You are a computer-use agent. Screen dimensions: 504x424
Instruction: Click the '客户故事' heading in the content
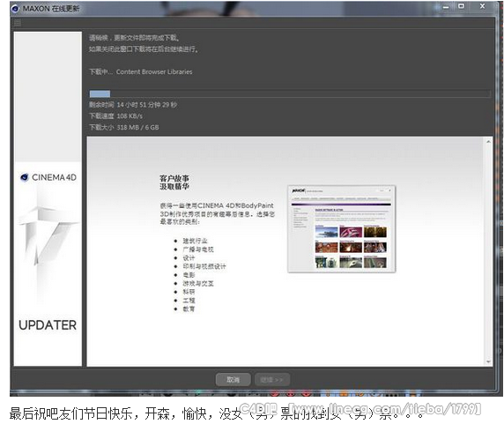click(x=174, y=178)
